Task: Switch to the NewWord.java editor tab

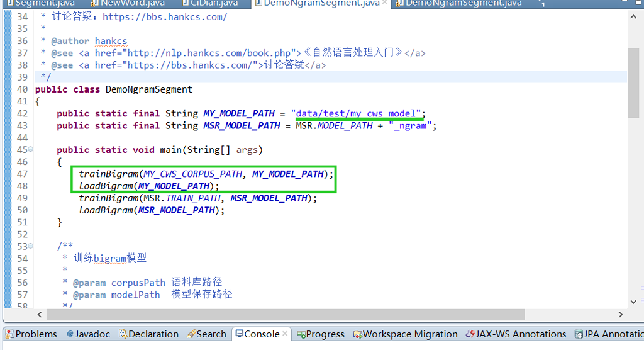Action: [x=132, y=3]
